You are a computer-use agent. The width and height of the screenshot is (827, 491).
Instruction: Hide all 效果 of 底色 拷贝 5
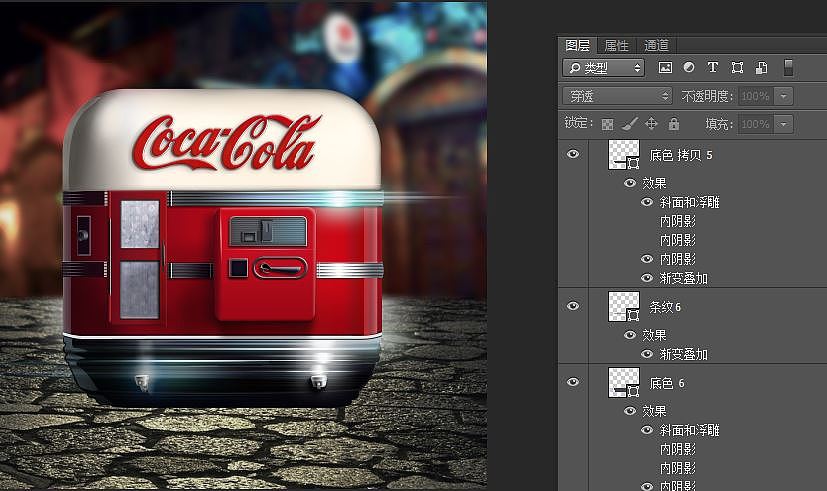click(630, 183)
